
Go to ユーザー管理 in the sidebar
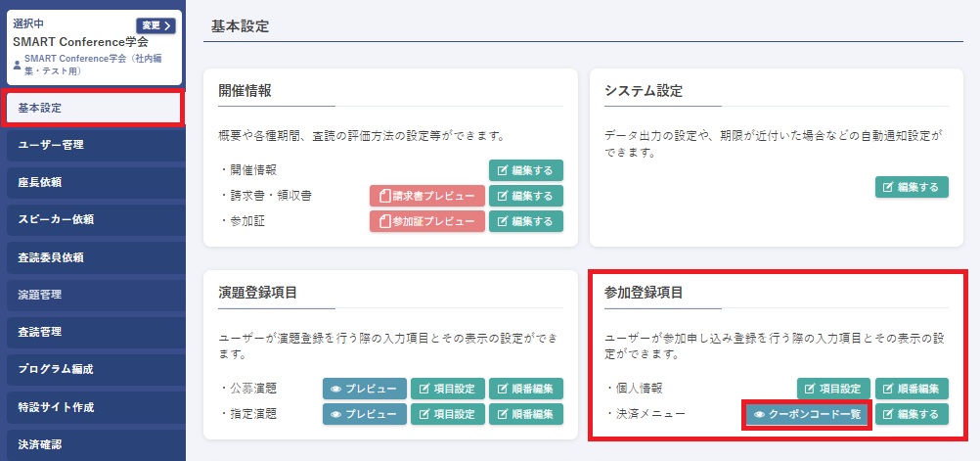92,145
